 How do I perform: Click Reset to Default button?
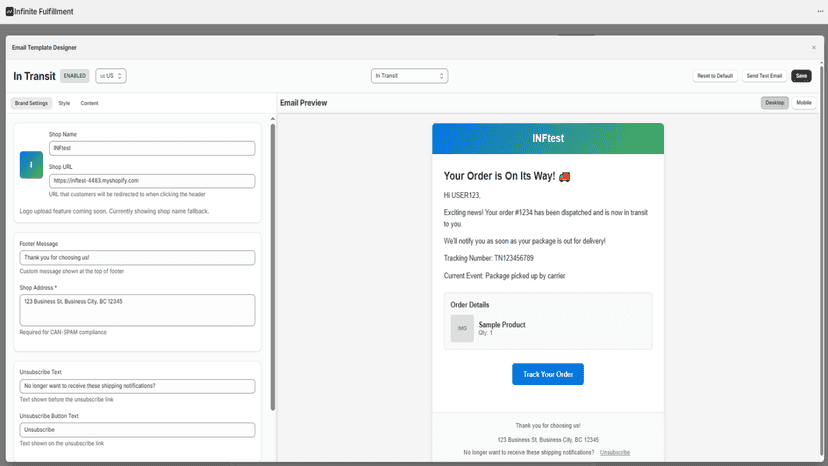[x=715, y=76]
